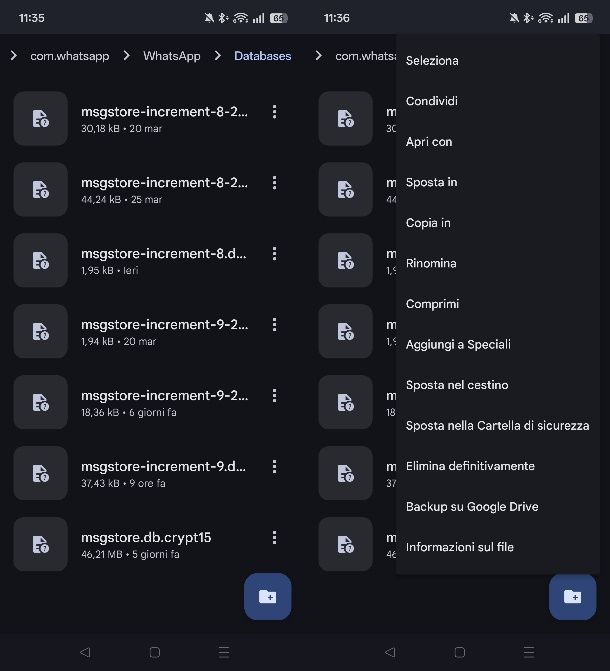The width and height of the screenshot is (610, 671).
Task: Choose Condividi from the context menu
Action: pos(431,101)
